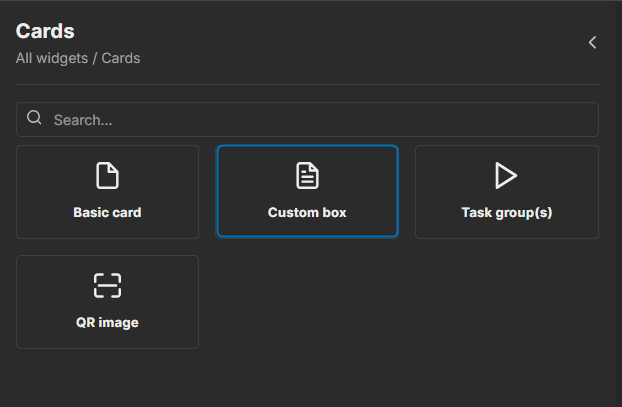Viewport: 622px width, 407px height.
Task: Go to All widgets in breadcrumb
Action: point(52,58)
